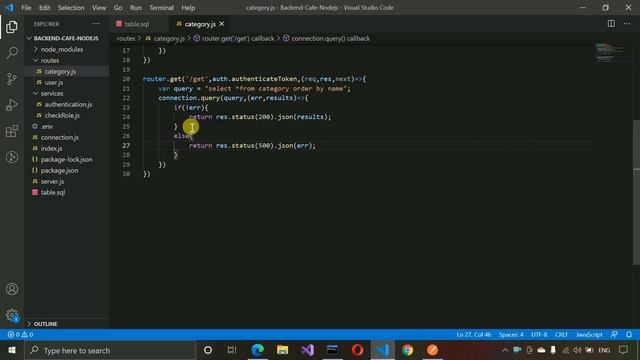Open the sixth activity bar view icon
The height and width of the screenshot is (360, 640).
(12, 157)
